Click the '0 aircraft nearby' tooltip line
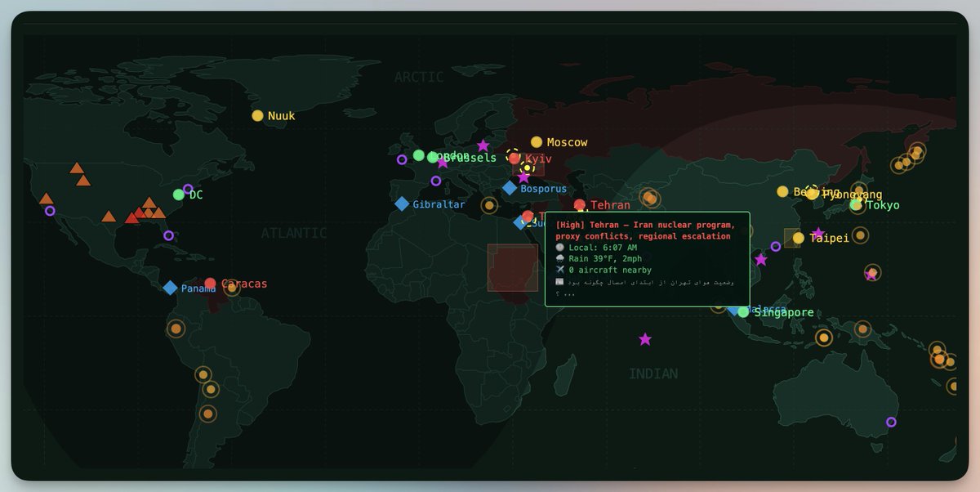 coord(604,271)
